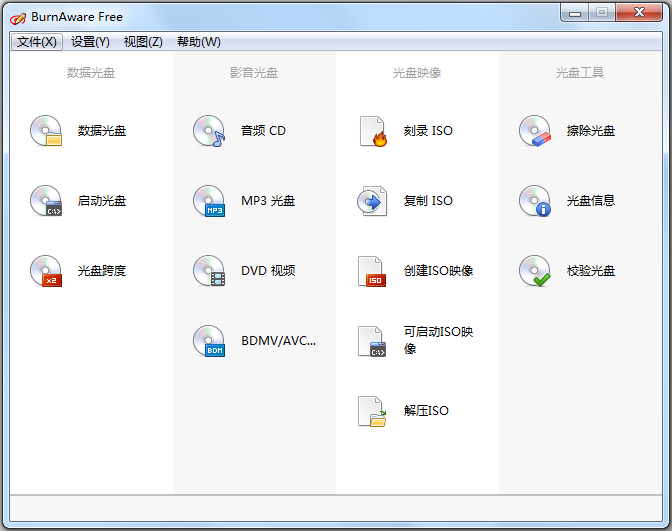The image size is (672, 531).
Task: Select the 音频 CD music disc icon
Action: (209, 131)
